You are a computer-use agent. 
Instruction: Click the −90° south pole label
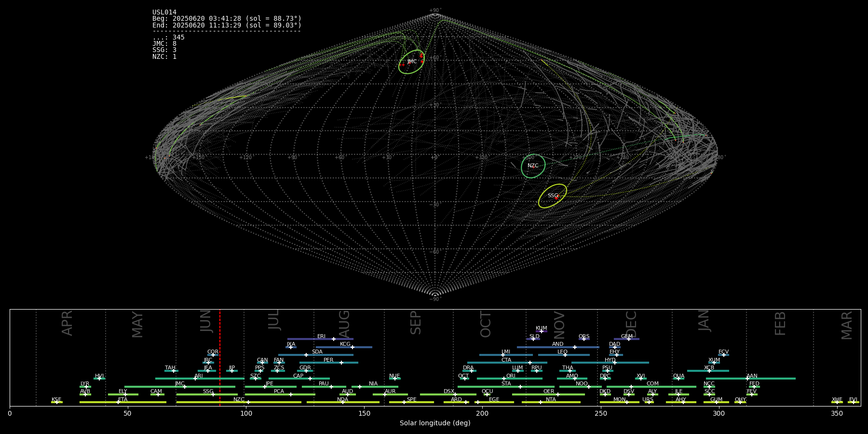tap(435, 299)
